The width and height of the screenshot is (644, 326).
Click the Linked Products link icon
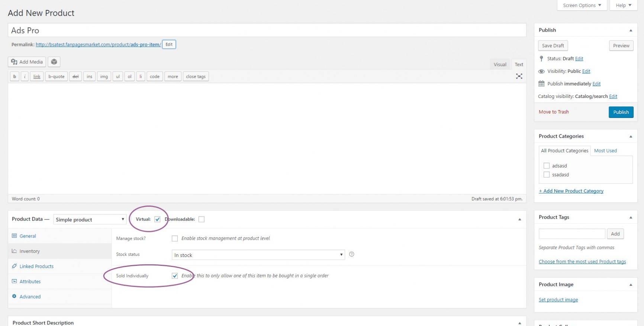[x=14, y=266]
